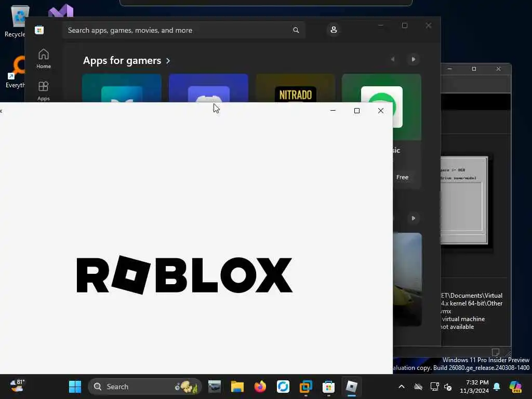Open the weather widget on taskbar
This screenshot has width=532, height=399.
tap(17, 386)
